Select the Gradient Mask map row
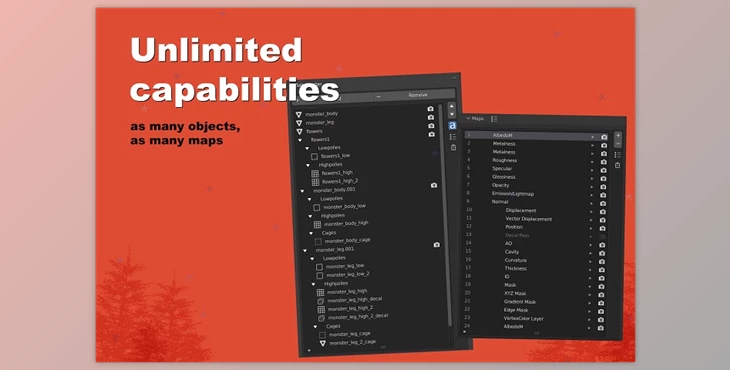Viewport: 730px width, 370px height. tap(534, 302)
